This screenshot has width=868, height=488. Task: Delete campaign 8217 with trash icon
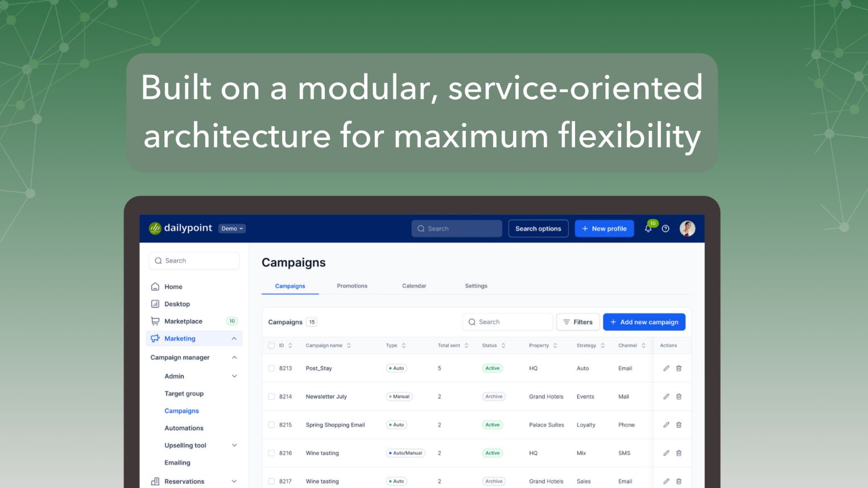679,481
